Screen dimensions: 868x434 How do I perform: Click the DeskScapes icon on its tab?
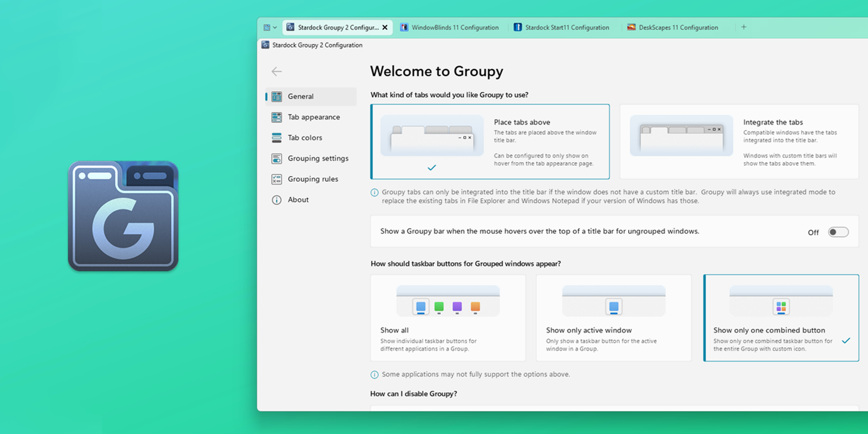(x=631, y=27)
